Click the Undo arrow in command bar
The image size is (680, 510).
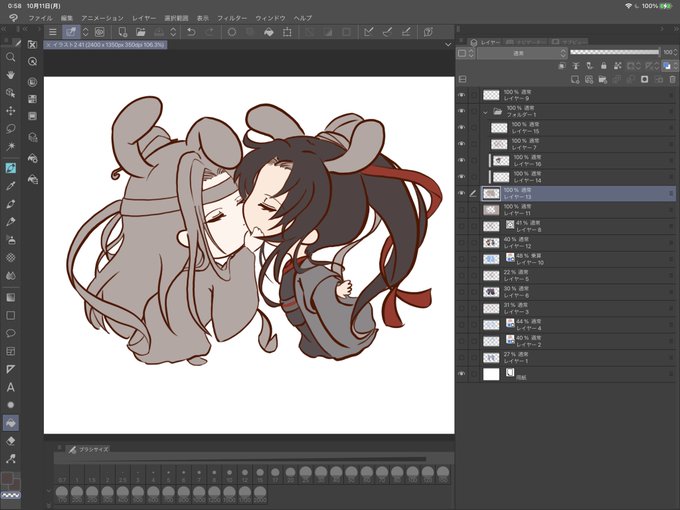click(191, 32)
